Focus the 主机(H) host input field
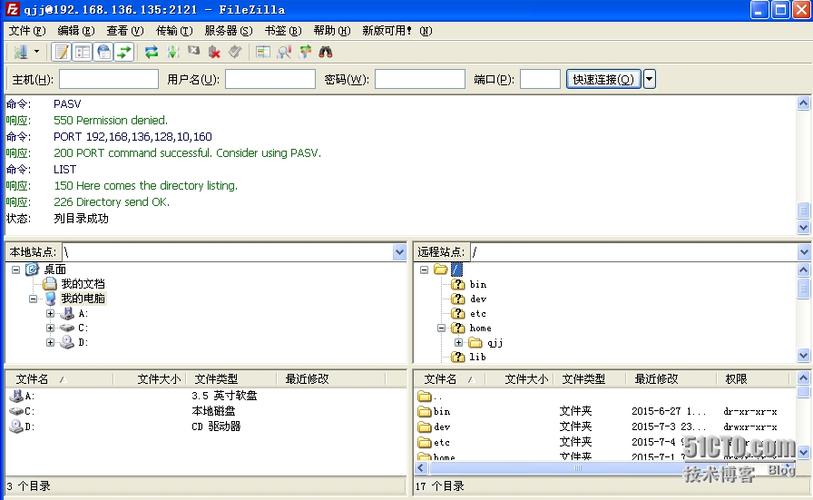This screenshot has height=500, width=813. point(109,79)
